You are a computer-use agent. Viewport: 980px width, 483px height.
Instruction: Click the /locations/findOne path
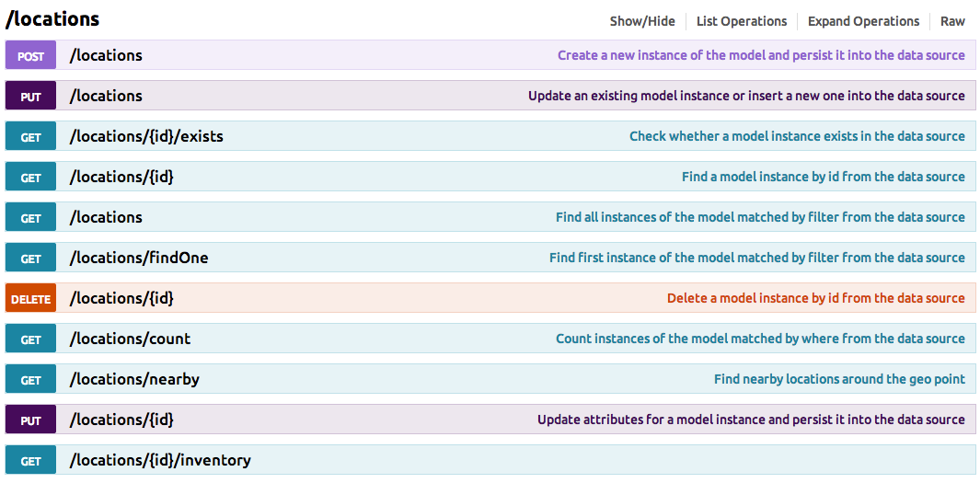point(139,258)
